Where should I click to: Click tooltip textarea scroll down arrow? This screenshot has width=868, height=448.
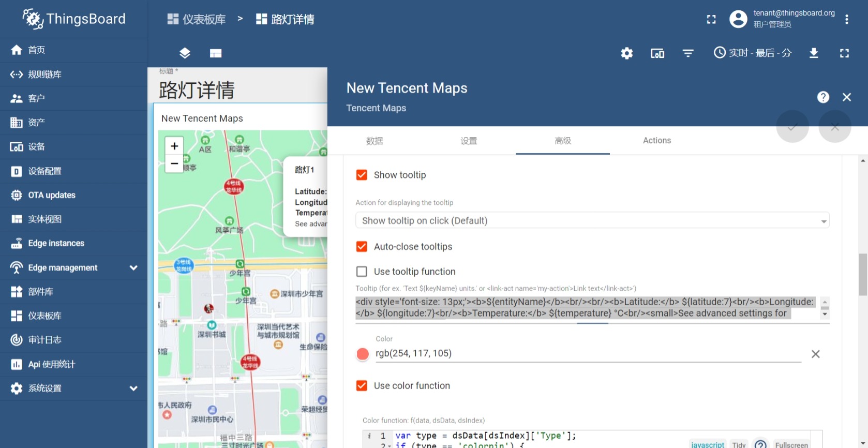[x=825, y=314]
